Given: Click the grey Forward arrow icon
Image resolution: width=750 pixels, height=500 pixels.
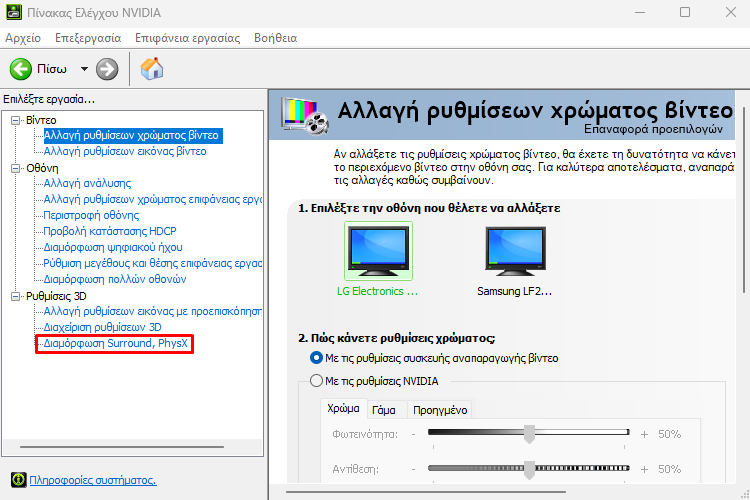Looking at the screenshot, I should tap(107, 69).
